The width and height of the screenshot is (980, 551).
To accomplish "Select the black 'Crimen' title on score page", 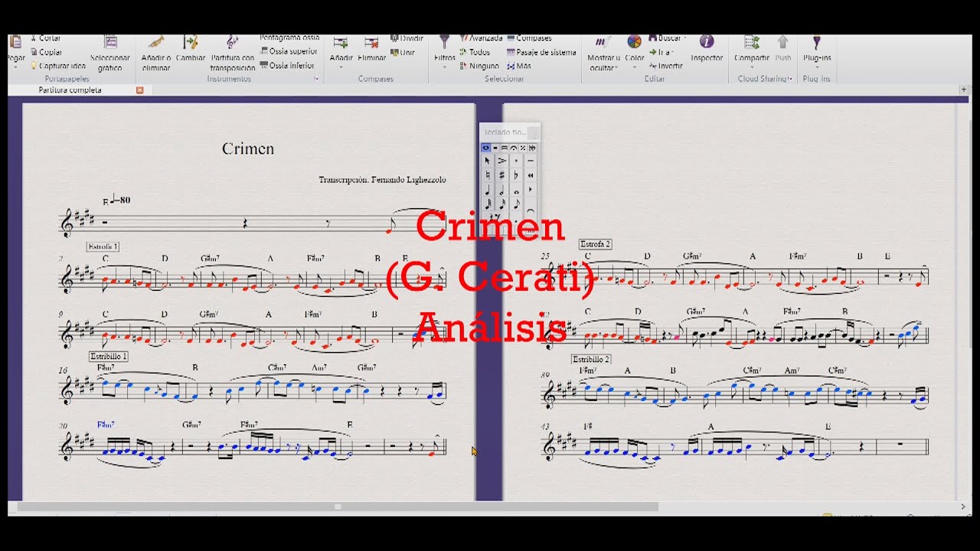I will [x=248, y=148].
